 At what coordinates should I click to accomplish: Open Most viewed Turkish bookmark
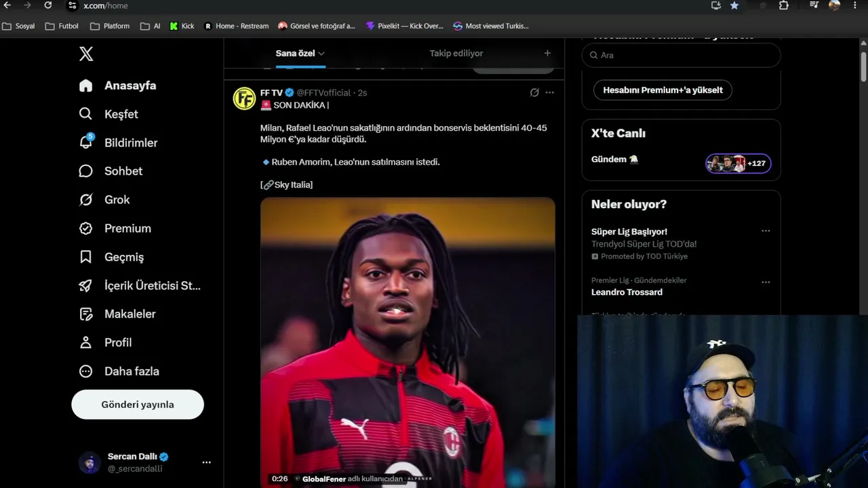click(491, 26)
